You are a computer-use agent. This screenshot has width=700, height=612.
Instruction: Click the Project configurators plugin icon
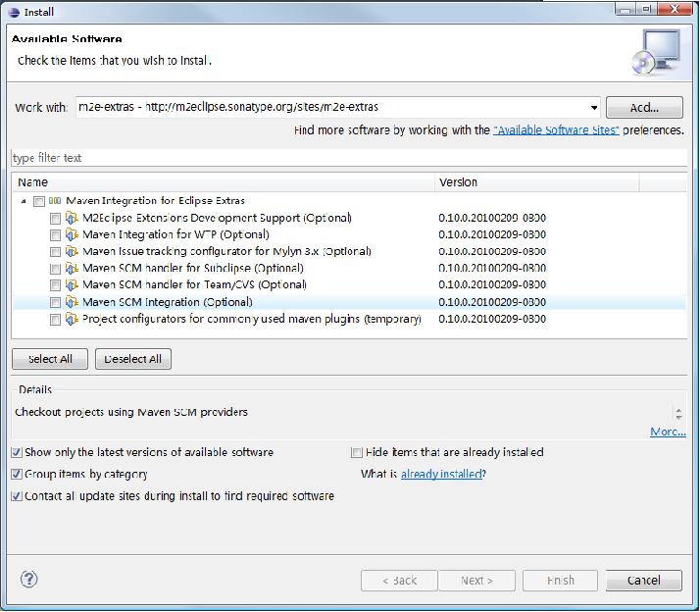[71, 319]
